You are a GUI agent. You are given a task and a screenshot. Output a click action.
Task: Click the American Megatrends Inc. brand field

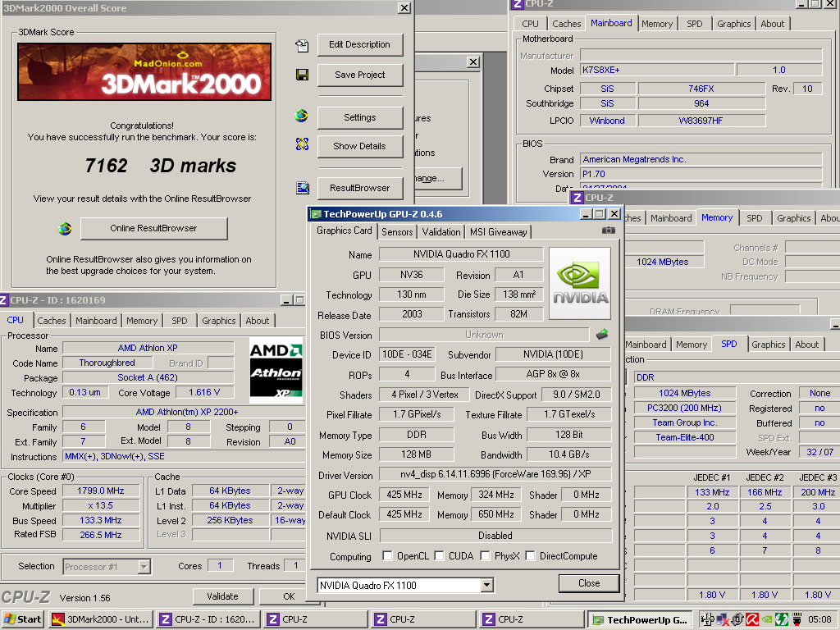point(701,159)
